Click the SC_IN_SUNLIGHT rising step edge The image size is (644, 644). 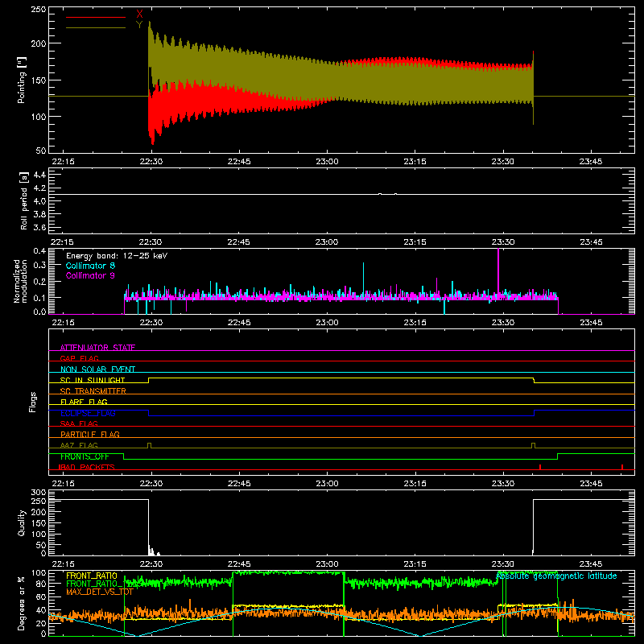tap(149, 380)
